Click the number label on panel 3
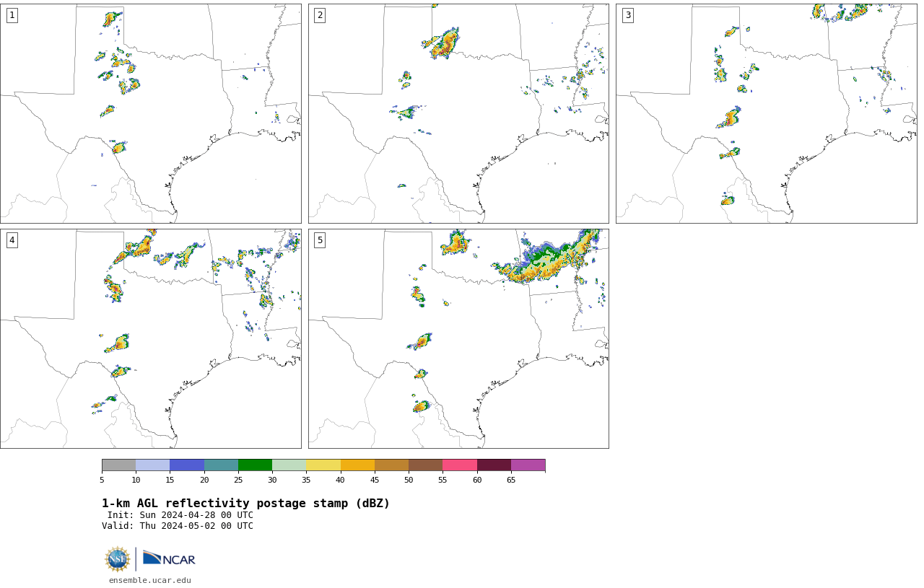This screenshot has width=924, height=588. tap(628, 15)
